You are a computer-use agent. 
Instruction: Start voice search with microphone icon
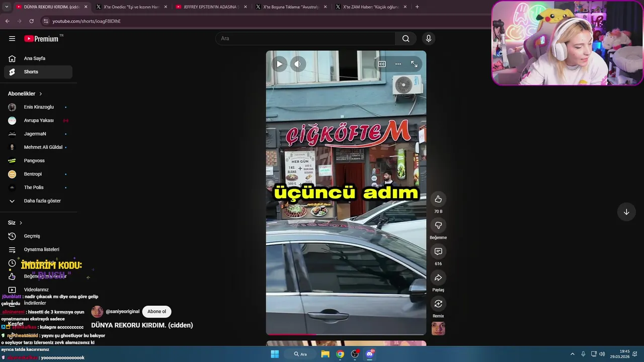pyautogui.click(x=429, y=39)
